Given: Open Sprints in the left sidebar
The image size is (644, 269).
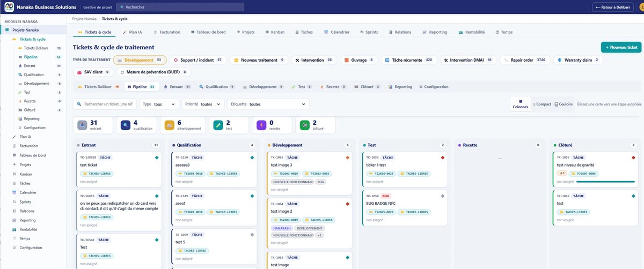Looking at the screenshot, I should [25, 201].
